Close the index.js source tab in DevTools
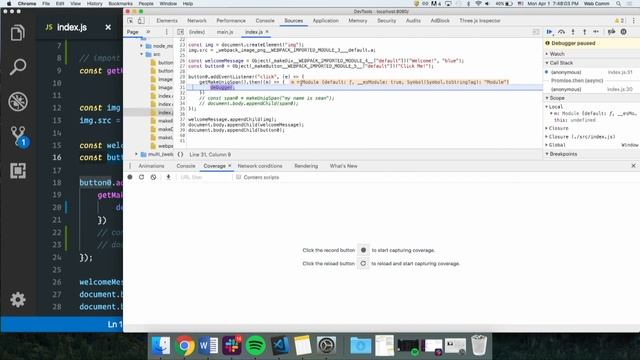Viewport: 640px width, 360px height. [267, 32]
